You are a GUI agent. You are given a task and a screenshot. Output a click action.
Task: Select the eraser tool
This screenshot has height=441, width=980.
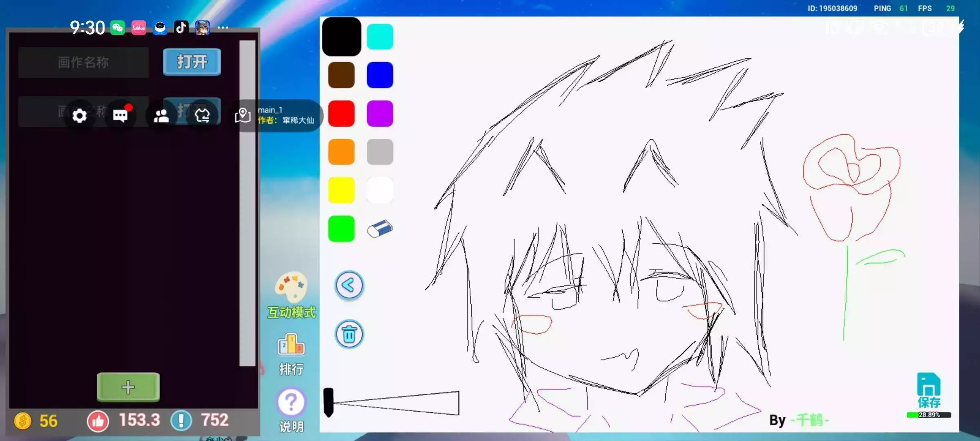(x=380, y=229)
